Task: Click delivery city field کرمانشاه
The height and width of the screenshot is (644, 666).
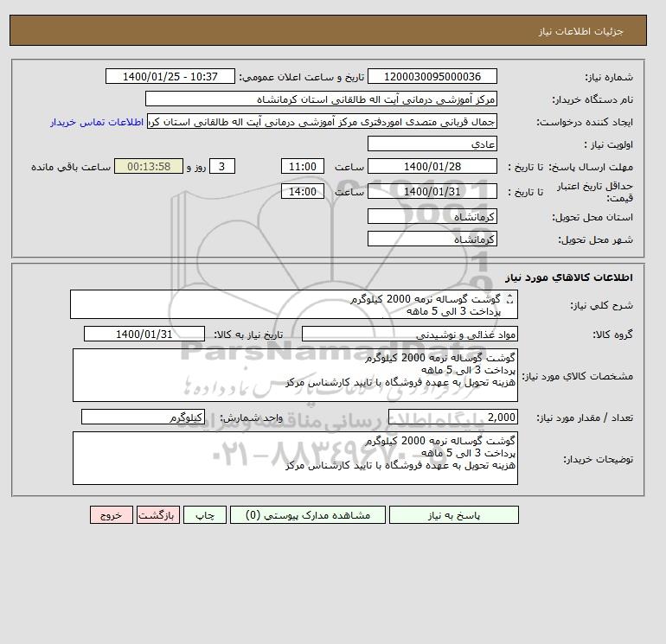Action: (432, 239)
